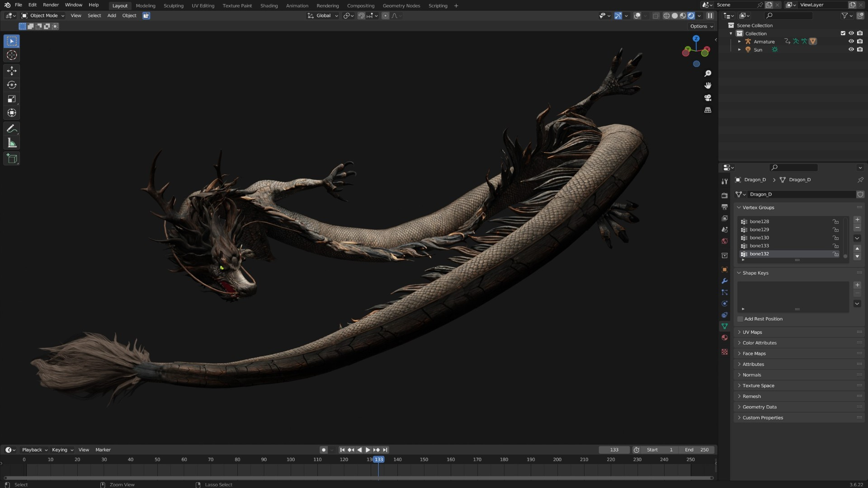
Task: Choose the Move tool
Action: [12, 71]
